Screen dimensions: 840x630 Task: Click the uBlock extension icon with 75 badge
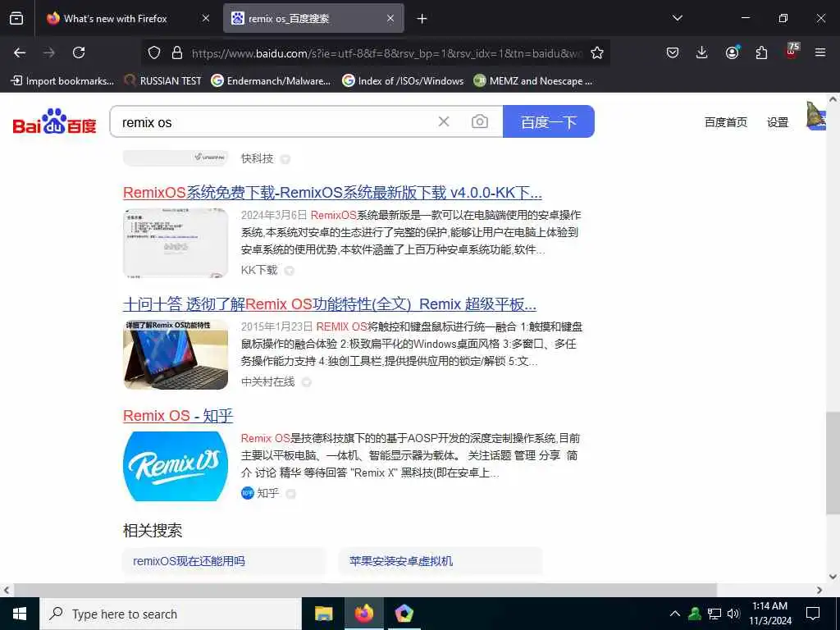pos(792,51)
